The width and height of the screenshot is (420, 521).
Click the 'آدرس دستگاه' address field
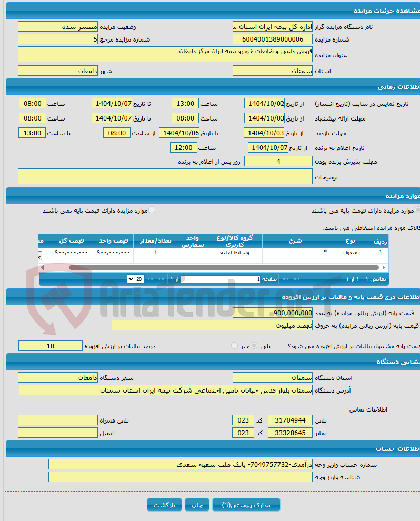point(166,390)
